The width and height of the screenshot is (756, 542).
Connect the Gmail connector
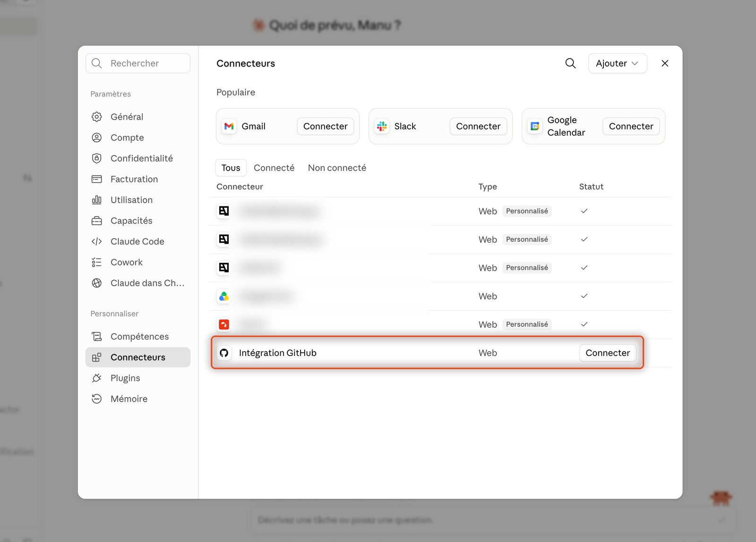[x=325, y=126]
